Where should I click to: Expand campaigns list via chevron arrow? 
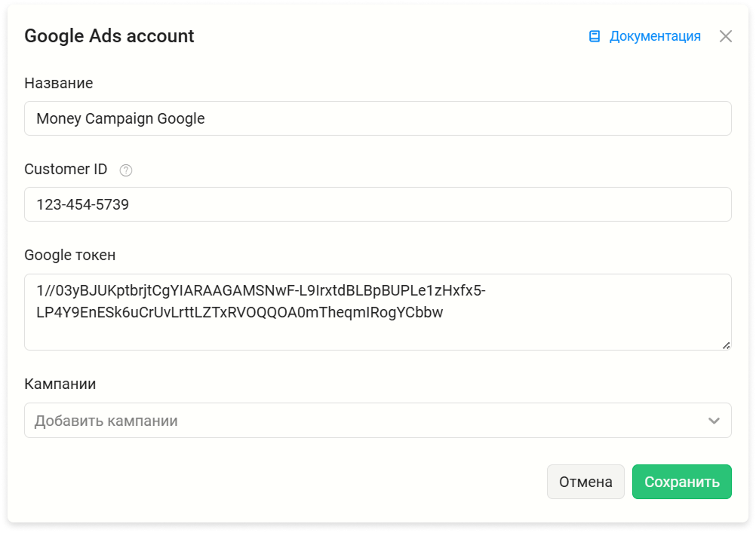pyautogui.click(x=714, y=421)
